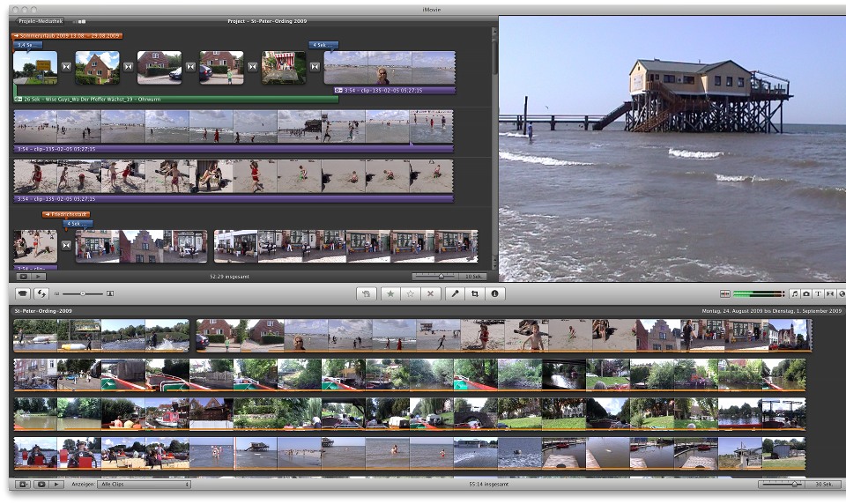
Task: Select the striped beach chair project clip
Action: [x=284, y=68]
